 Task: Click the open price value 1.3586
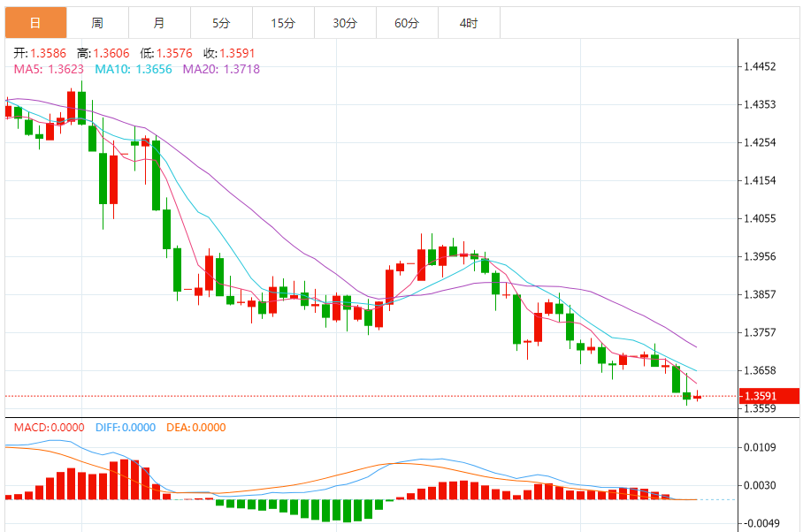pos(48,53)
